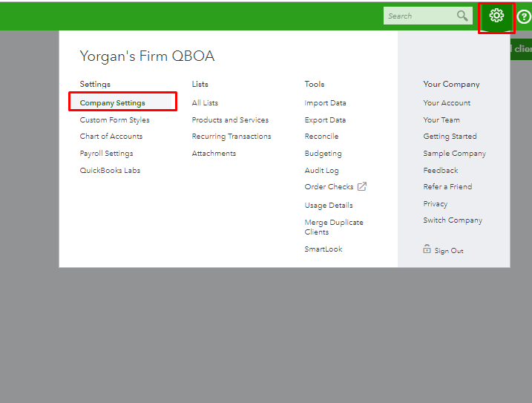This screenshot has width=532, height=403.
Task: Select All Lists
Action: (205, 103)
